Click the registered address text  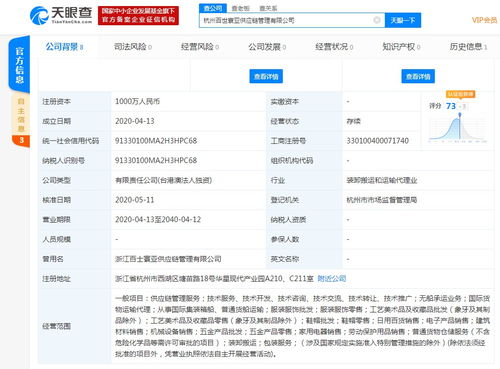[214, 278]
